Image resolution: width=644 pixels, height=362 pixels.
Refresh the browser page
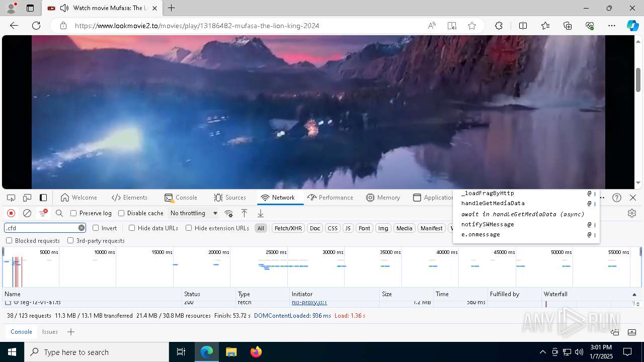pyautogui.click(x=36, y=26)
